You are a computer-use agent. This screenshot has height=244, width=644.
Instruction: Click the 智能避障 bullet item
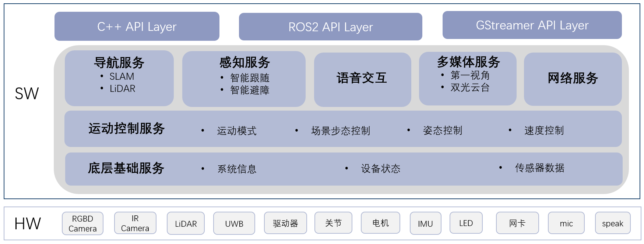(x=250, y=90)
